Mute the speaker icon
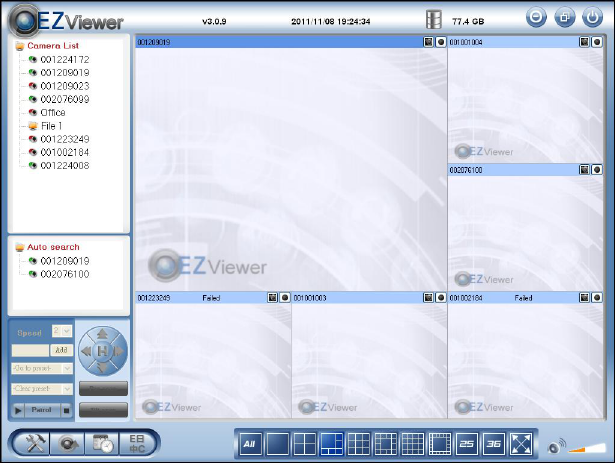 pyautogui.click(x=556, y=446)
